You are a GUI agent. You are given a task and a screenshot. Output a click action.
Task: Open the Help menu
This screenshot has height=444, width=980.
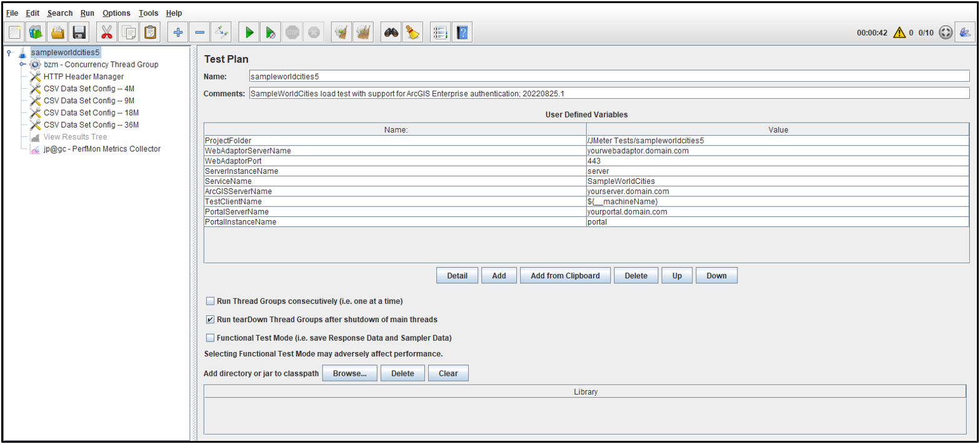[174, 13]
